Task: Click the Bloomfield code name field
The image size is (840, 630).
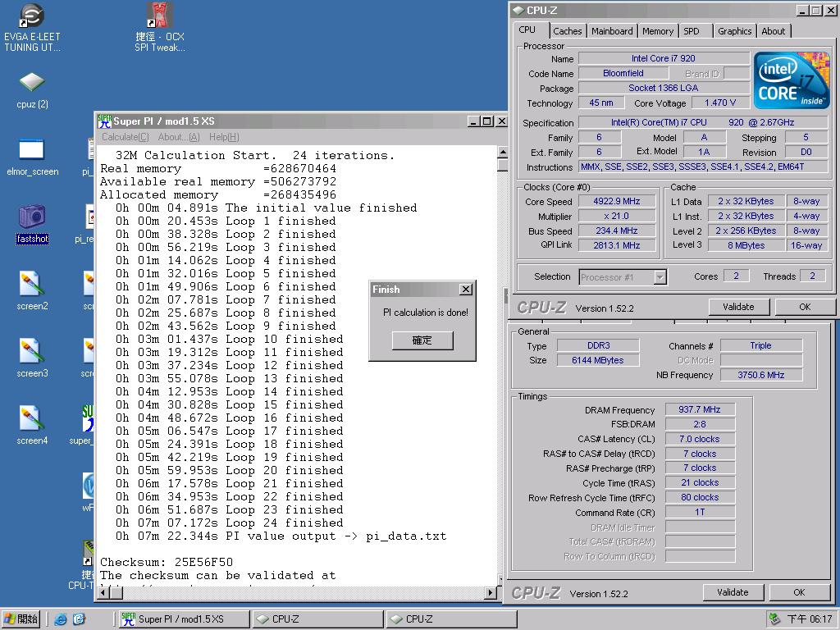Action: tap(623, 73)
